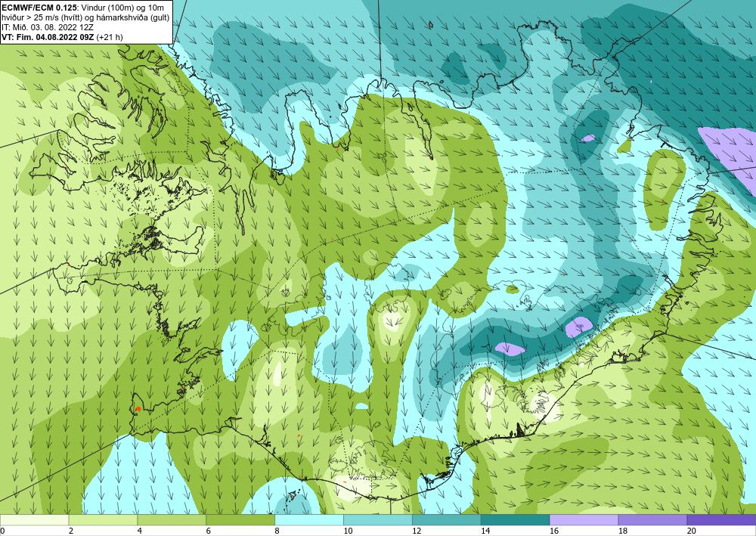
Task: Click the legend scale label 16
Action: tap(554, 531)
